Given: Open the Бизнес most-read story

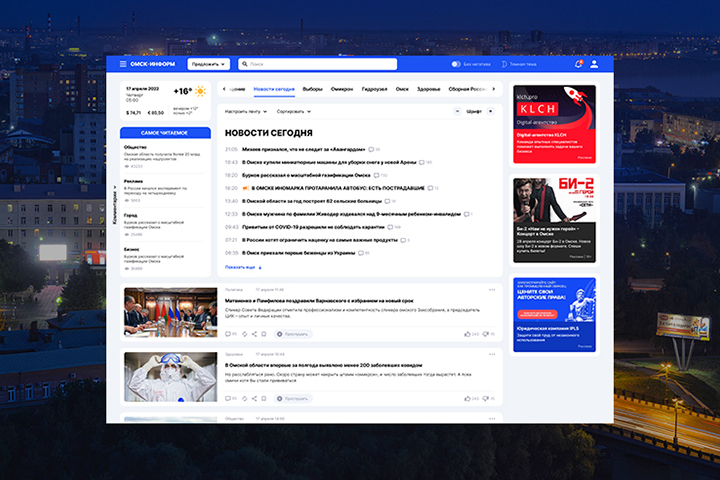Looking at the screenshot, I should point(164,259).
